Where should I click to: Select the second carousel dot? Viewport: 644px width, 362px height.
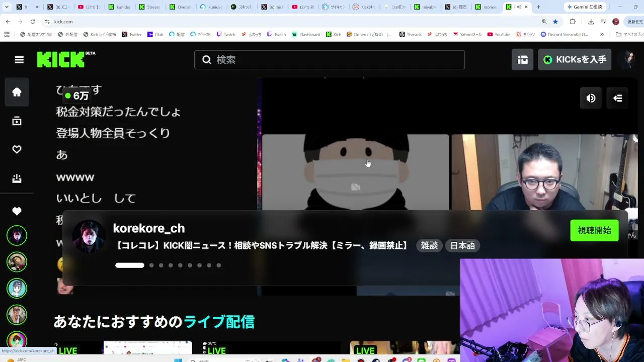[x=151, y=265]
